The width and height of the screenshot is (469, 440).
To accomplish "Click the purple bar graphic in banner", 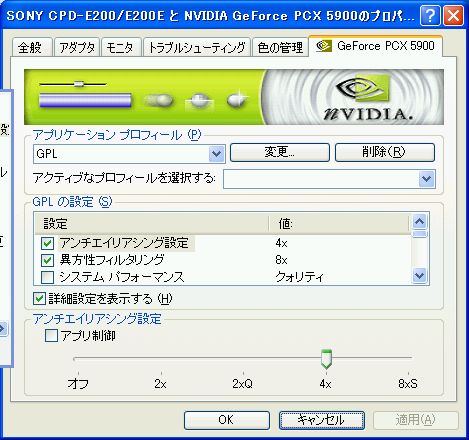I will 85,100.
